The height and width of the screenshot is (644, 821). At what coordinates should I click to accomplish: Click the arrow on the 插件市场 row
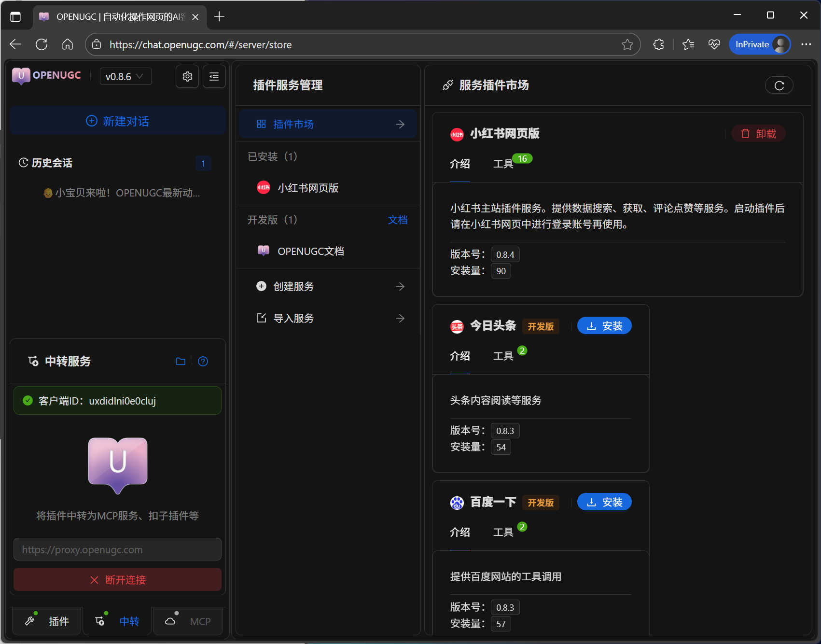point(400,124)
